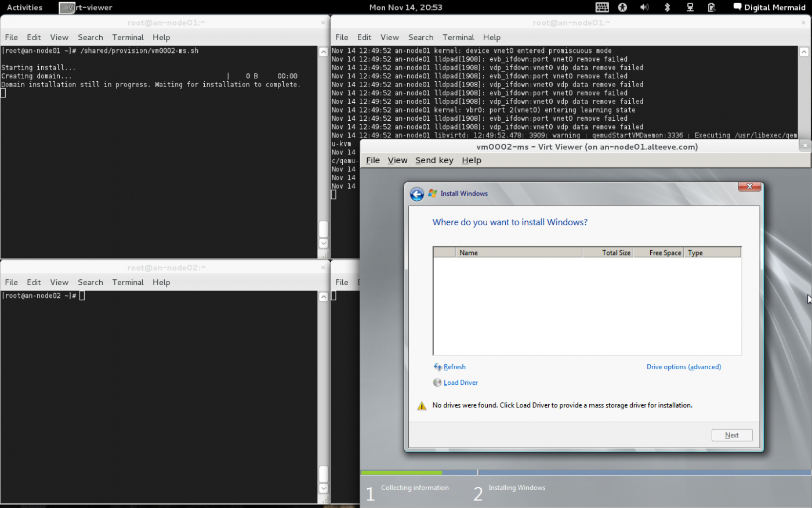Click scroll up arrow in node01 terminal
The image size is (812, 508).
(324, 52)
